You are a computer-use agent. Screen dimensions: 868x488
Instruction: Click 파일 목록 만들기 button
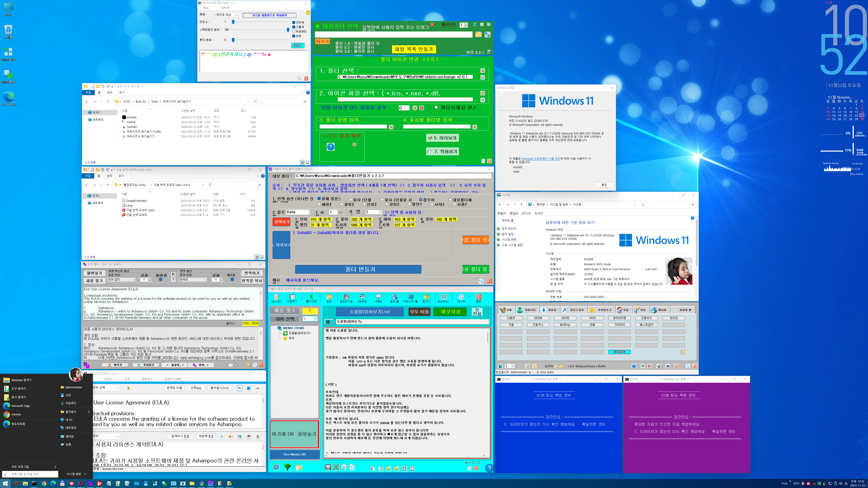coord(414,49)
